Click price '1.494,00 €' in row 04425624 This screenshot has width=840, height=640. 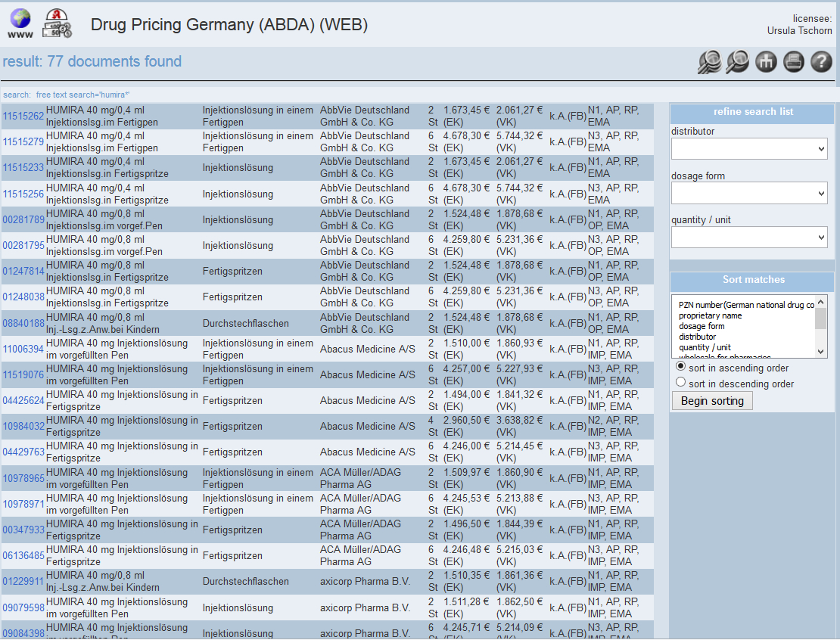(466, 395)
